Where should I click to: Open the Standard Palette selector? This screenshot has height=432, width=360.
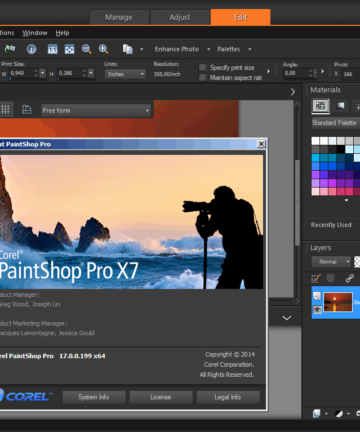(x=336, y=123)
